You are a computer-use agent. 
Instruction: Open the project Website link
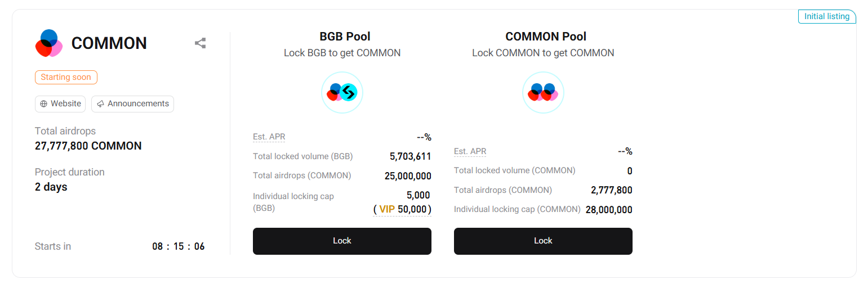(60, 104)
